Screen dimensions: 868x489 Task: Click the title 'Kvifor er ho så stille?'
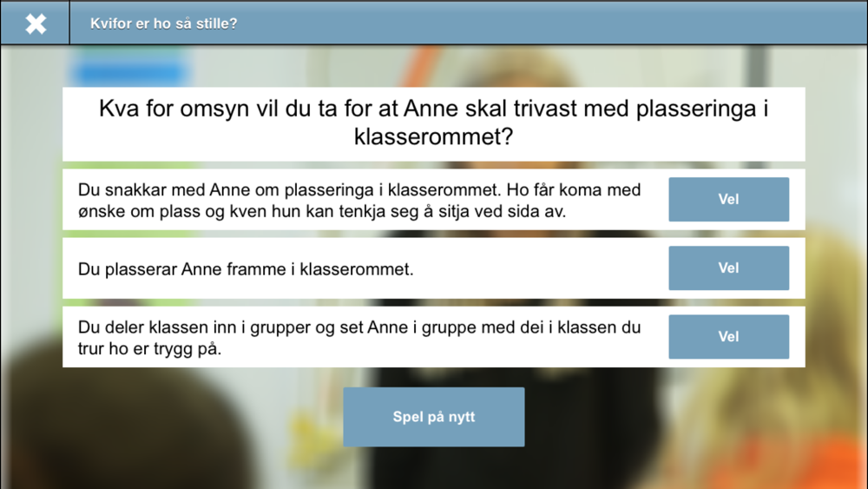point(164,23)
